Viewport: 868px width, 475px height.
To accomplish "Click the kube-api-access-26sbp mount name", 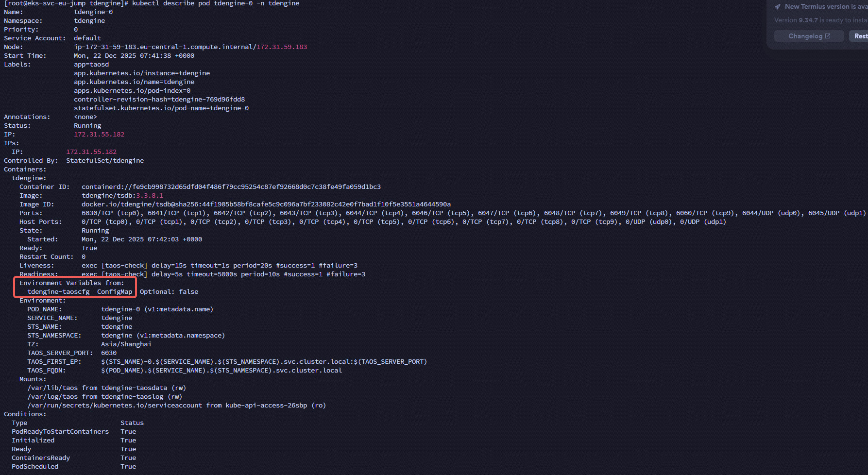I will point(266,406).
